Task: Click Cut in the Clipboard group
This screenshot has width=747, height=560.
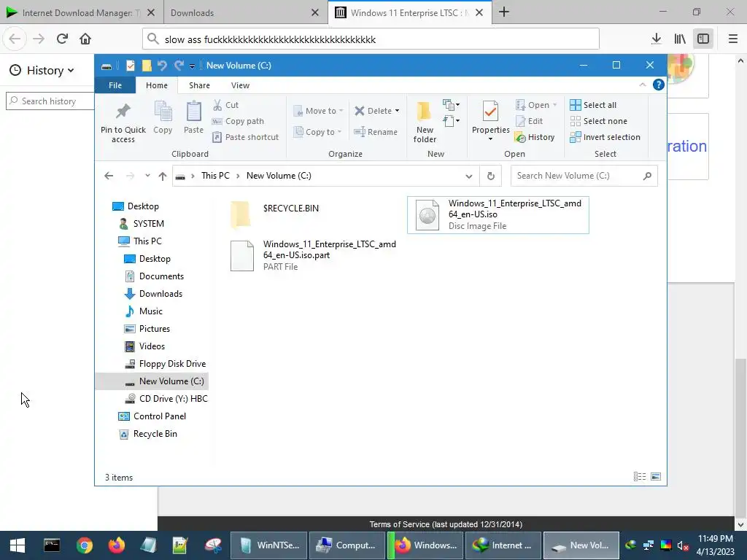Action: tap(226, 105)
